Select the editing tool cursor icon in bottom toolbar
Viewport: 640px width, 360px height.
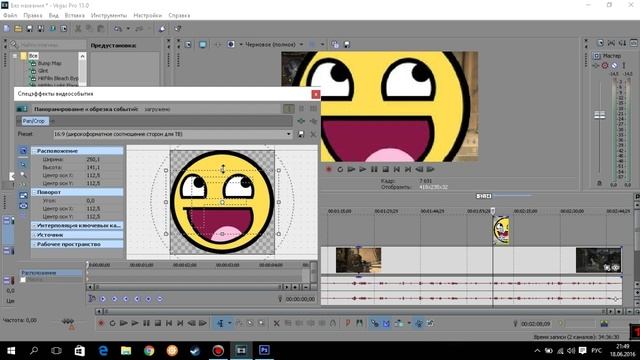pyautogui.click(x=220, y=323)
